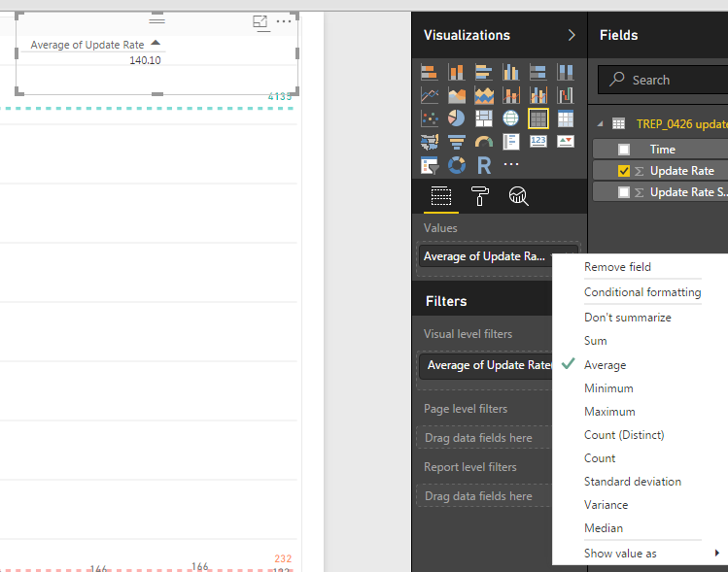
Task: Click Page level filters drop area
Action: (x=483, y=438)
